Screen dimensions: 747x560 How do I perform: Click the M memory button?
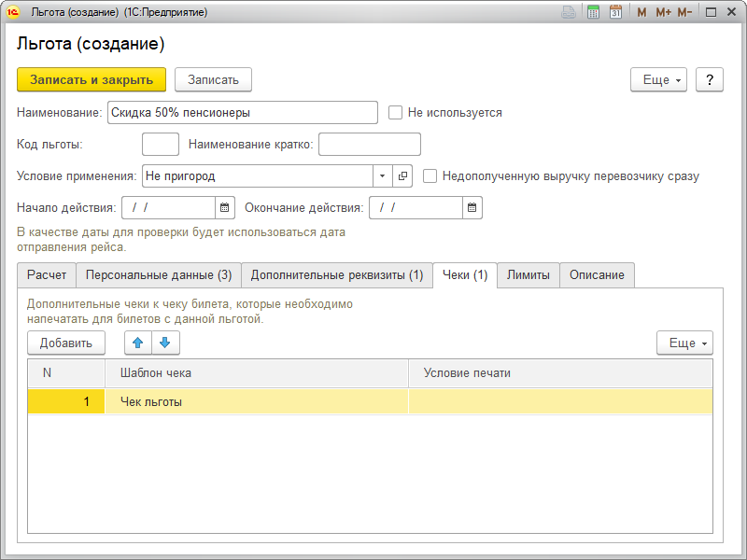[641, 12]
